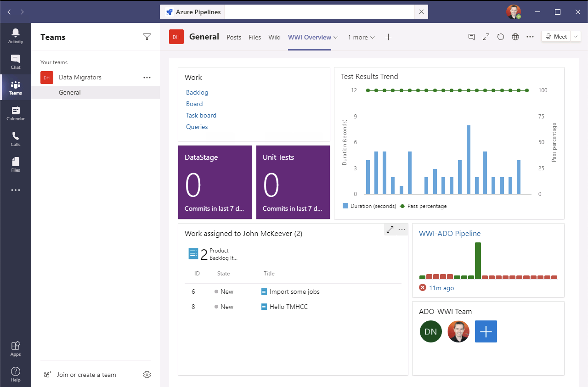Switch to the Posts tab
The width and height of the screenshot is (588, 387).
click(x=234, y=38)
